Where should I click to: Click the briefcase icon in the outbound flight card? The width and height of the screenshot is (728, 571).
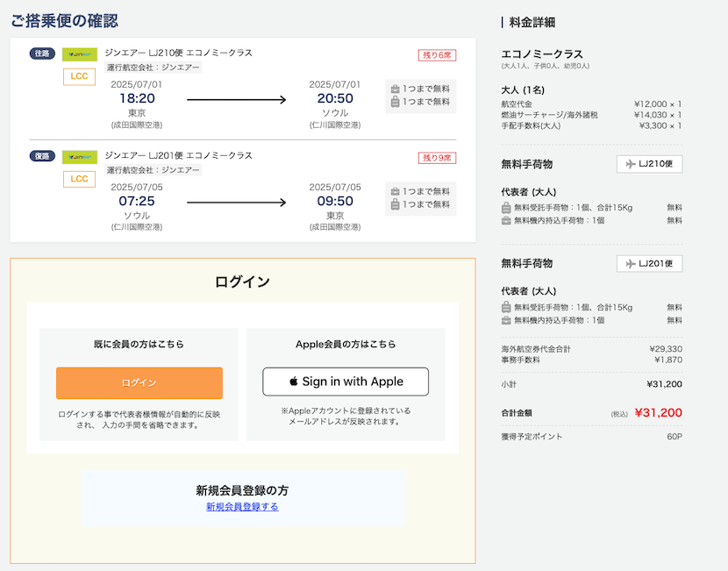click(x=395, y=89)
